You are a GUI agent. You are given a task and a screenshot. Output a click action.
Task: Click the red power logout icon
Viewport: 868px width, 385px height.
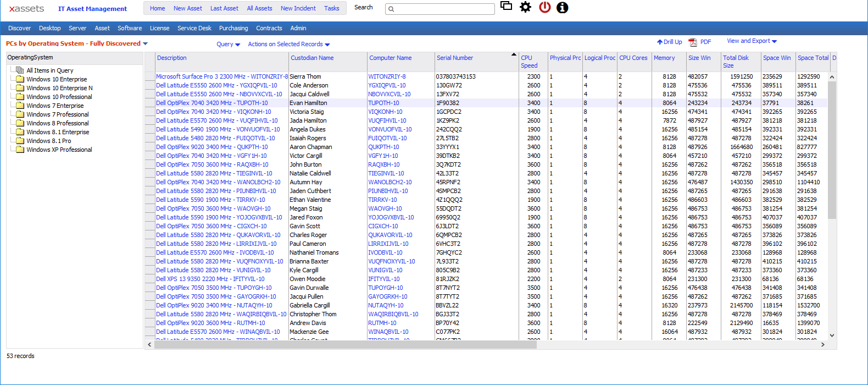click(x=544, y=7)
